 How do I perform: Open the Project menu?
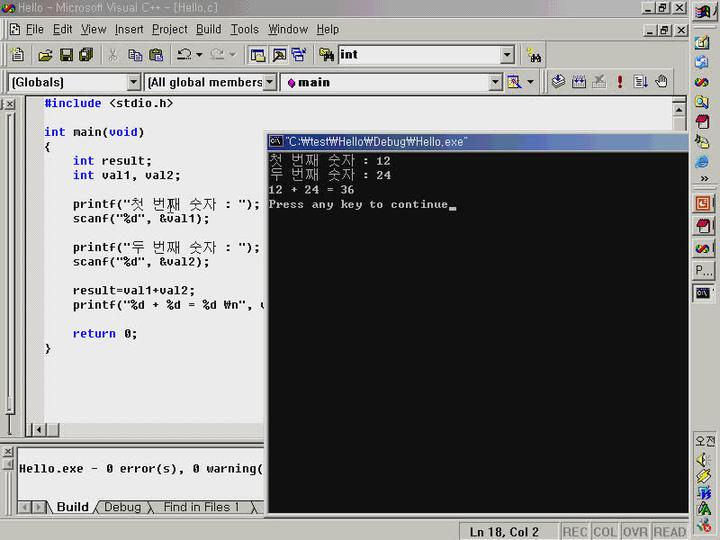tap(169, 29)
